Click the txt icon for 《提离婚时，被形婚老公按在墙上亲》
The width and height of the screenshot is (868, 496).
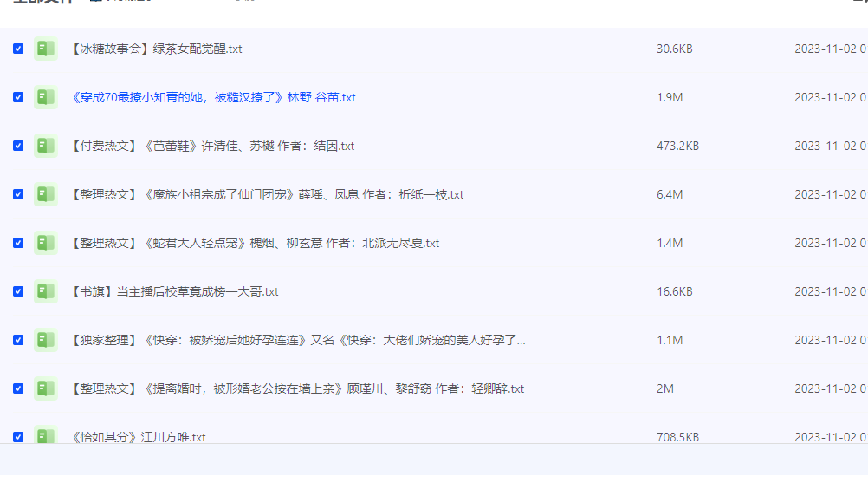pyautogui.click(x=45, y=389)
